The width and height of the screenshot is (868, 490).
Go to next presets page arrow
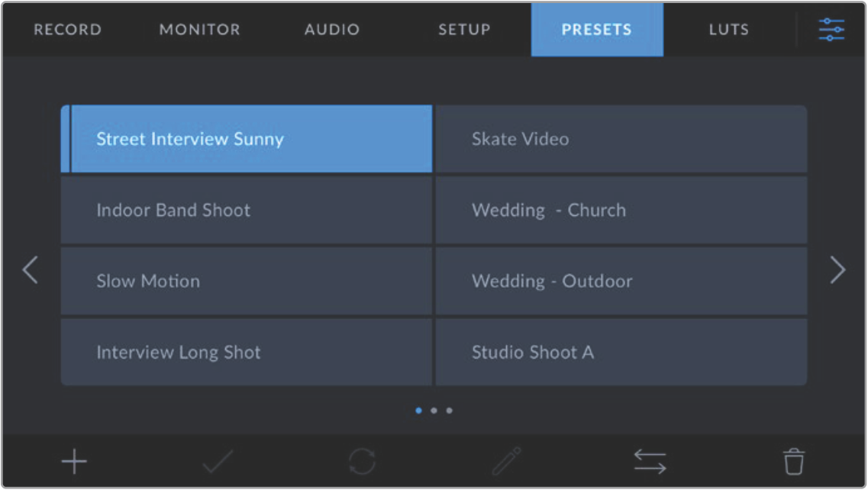pos(837,270)
